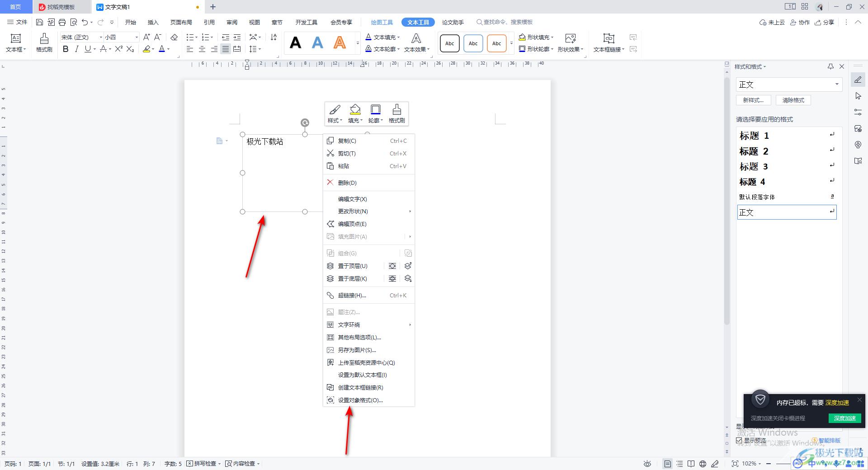Viewport: 868px width, 470px height.
Task: Click the Format Painter (格式刷) ribbon button
Action: click(44, 43)
